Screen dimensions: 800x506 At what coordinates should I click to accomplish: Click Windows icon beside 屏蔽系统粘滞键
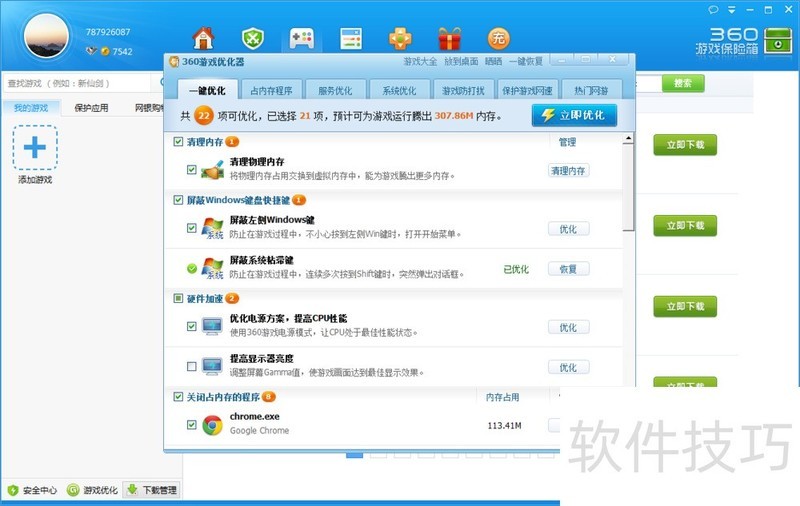click(x=213, y=268)
